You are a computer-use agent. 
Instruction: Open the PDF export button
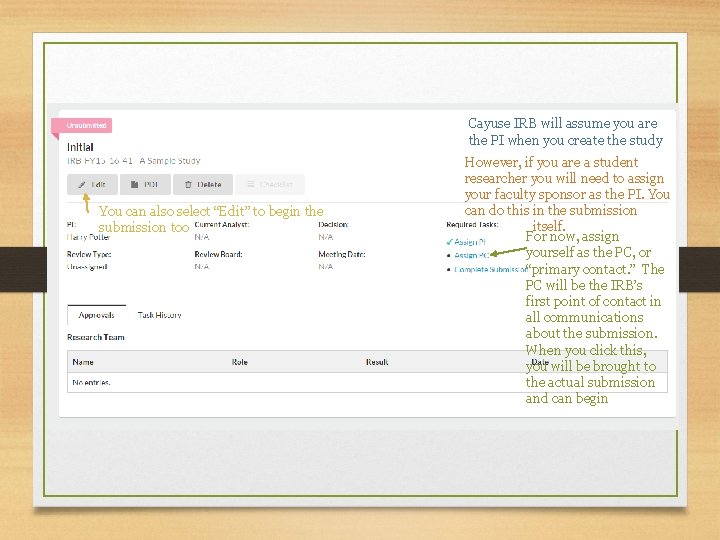click(x=145, y=185)
